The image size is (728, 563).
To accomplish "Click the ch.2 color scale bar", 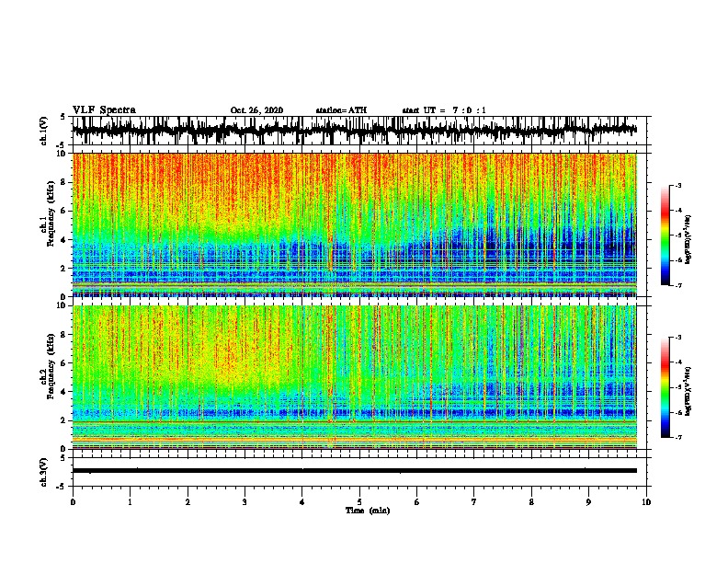I will [665, 387].
